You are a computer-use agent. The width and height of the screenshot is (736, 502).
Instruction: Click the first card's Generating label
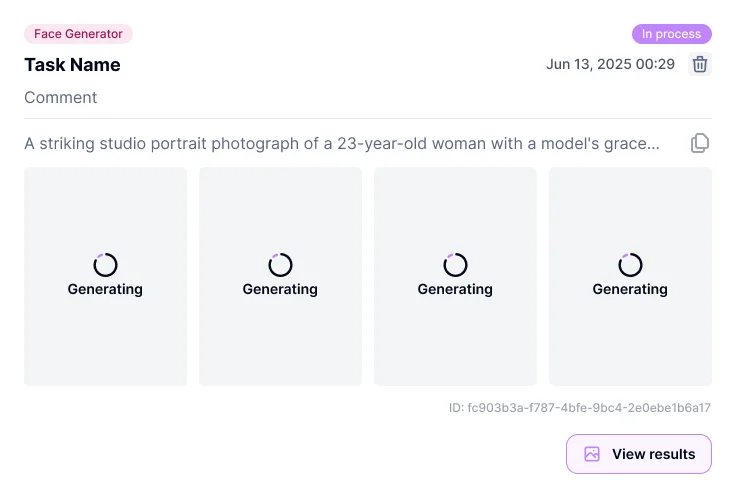coord(105,289)
